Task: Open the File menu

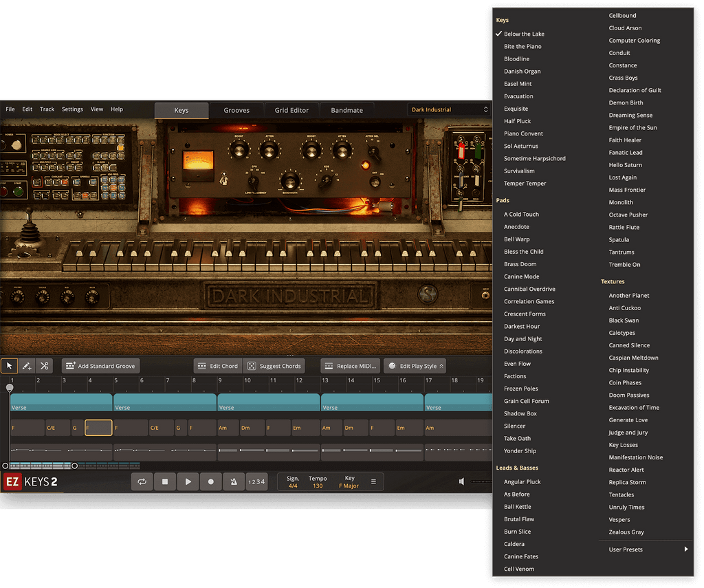Action: pos(10,109)
